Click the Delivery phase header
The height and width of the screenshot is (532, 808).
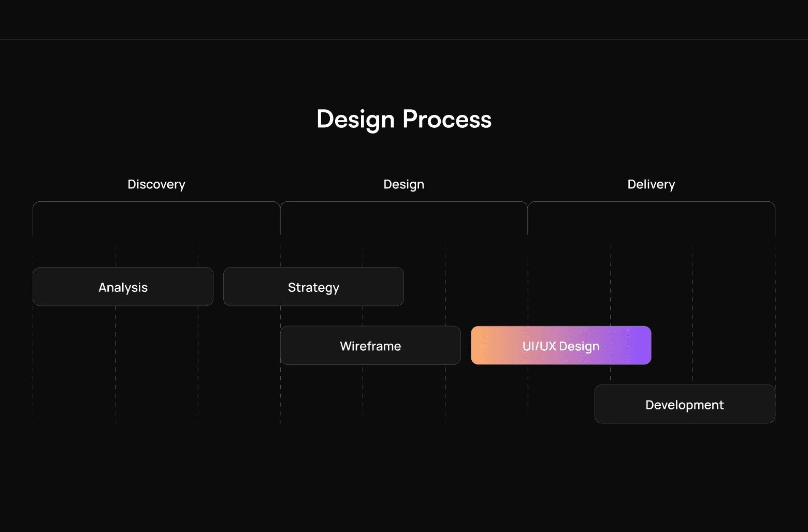click(x=651, y=184)
